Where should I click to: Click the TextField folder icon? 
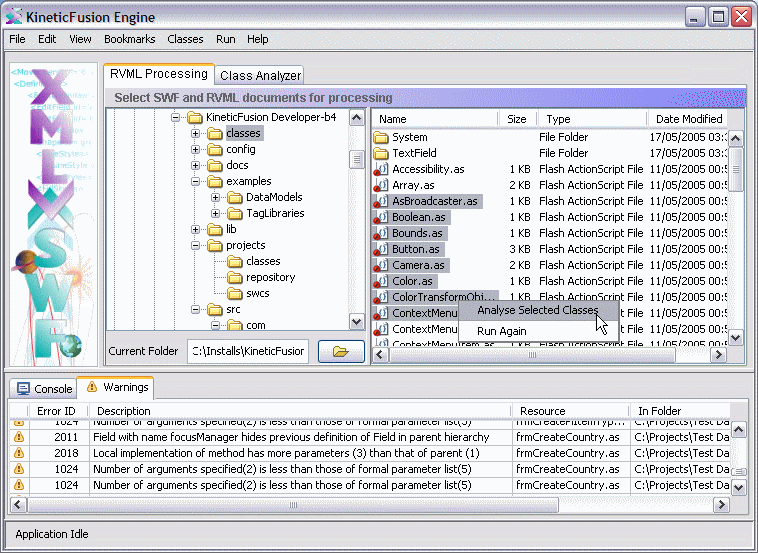click(380, 153)
